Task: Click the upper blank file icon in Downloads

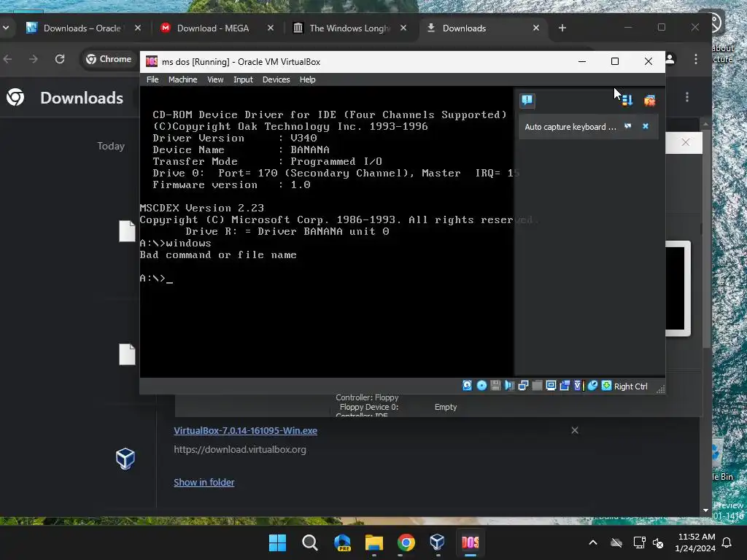Action: click(x=127, y=231)
